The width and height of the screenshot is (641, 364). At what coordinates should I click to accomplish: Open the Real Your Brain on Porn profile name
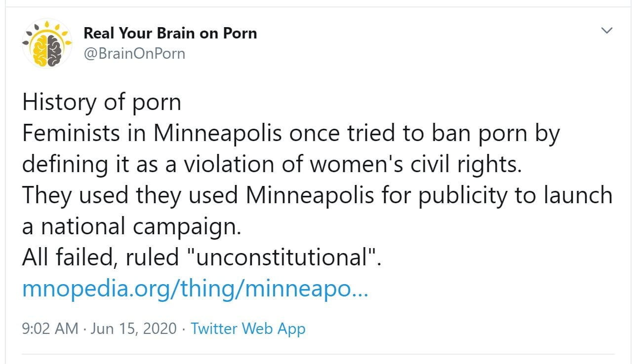tap(170, 33)
